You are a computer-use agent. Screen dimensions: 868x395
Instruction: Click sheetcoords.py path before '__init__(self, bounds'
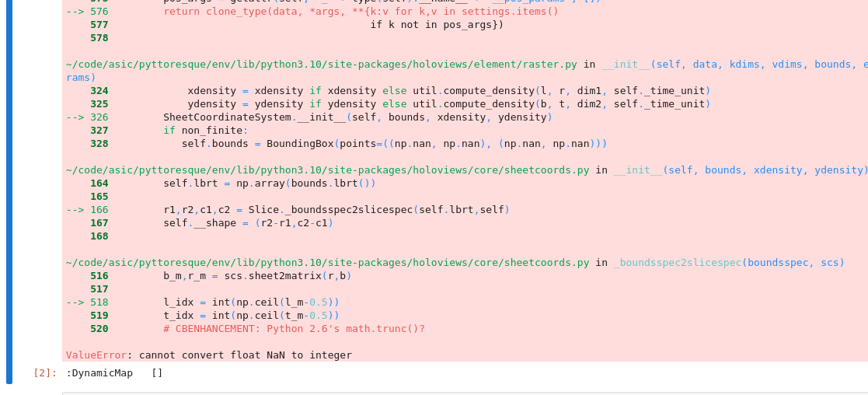pyautogui.click(x=328, y=170)
